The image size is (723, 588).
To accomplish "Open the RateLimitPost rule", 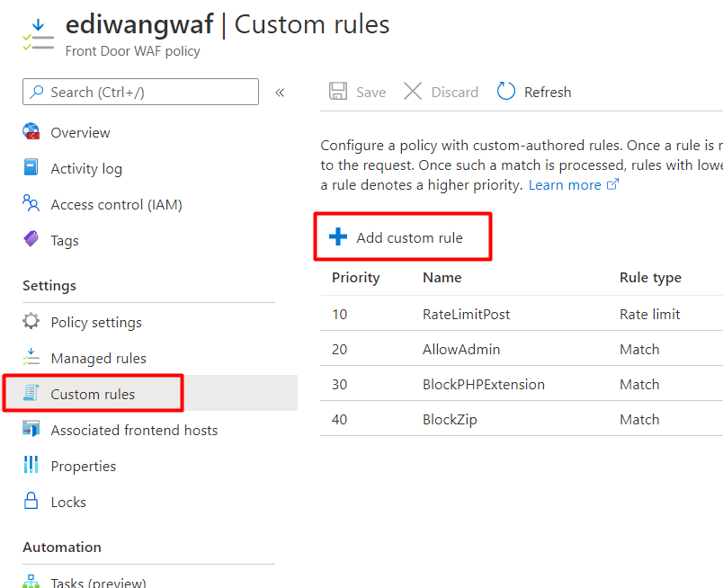I will pos(466,314).
